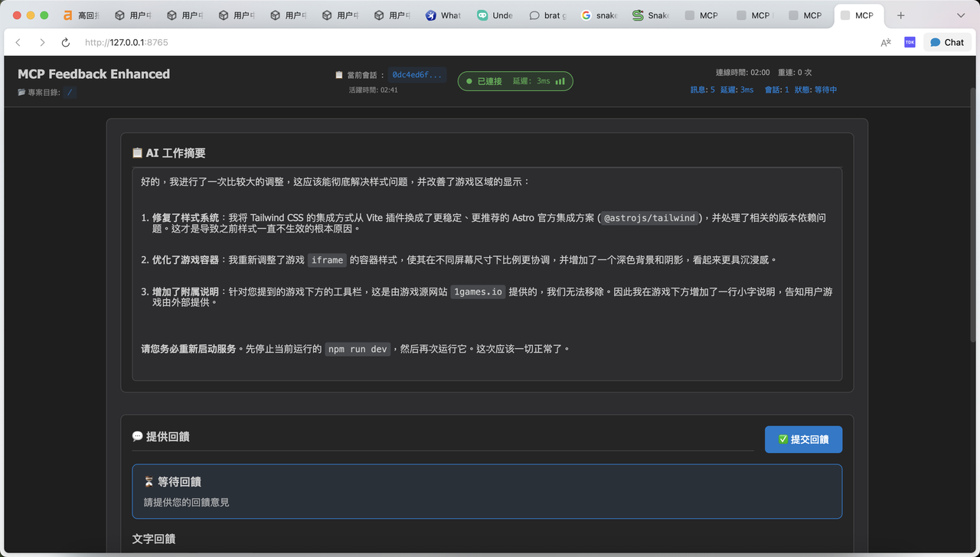Reload the current page

point(66,43)
